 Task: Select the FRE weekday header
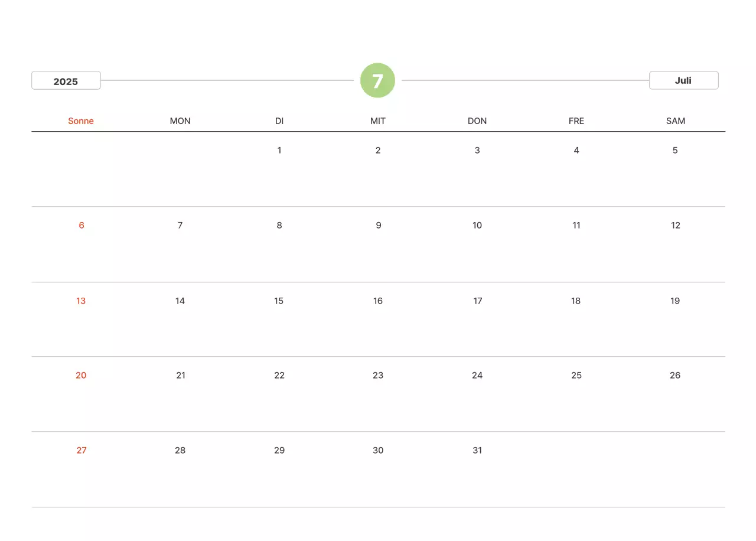pos(576,121)
